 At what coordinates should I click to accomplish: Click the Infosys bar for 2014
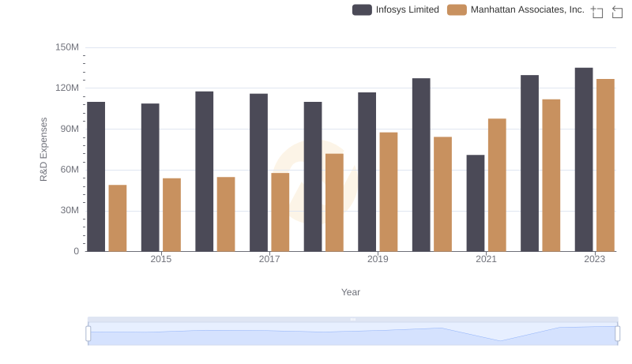click(x=96, y=177)
